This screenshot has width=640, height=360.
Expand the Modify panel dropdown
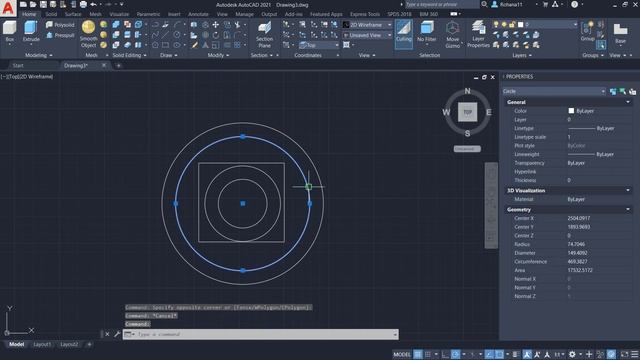pyautogui.click(x=218, y=55)
